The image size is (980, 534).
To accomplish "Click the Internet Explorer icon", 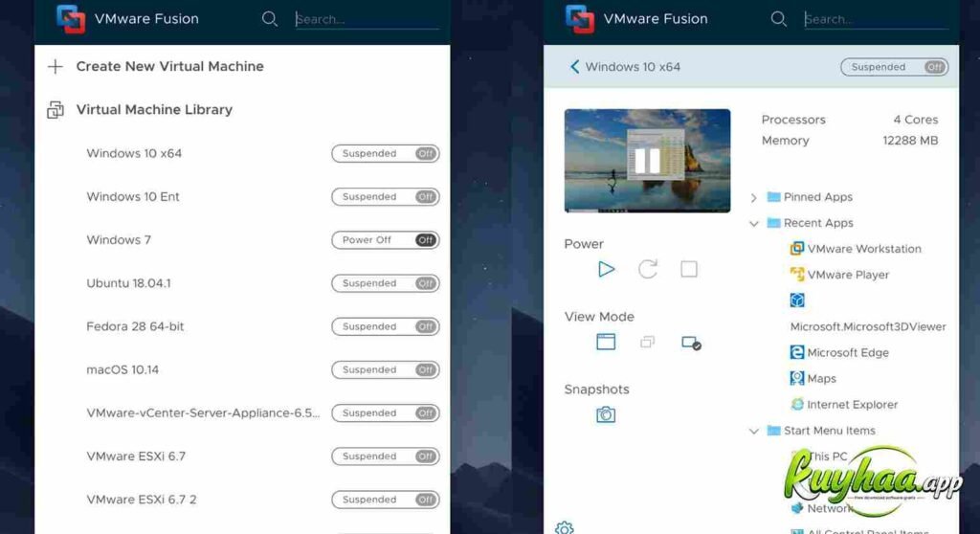I will click(x=797, y=404).
